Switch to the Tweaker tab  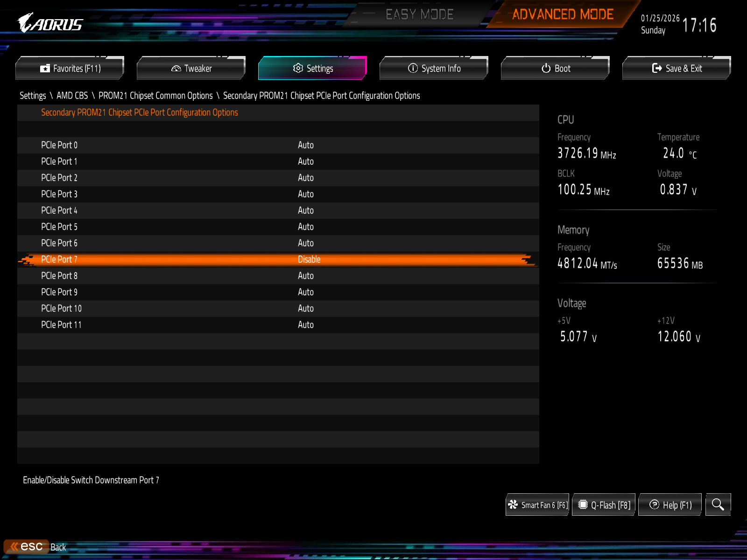(191, 69)
